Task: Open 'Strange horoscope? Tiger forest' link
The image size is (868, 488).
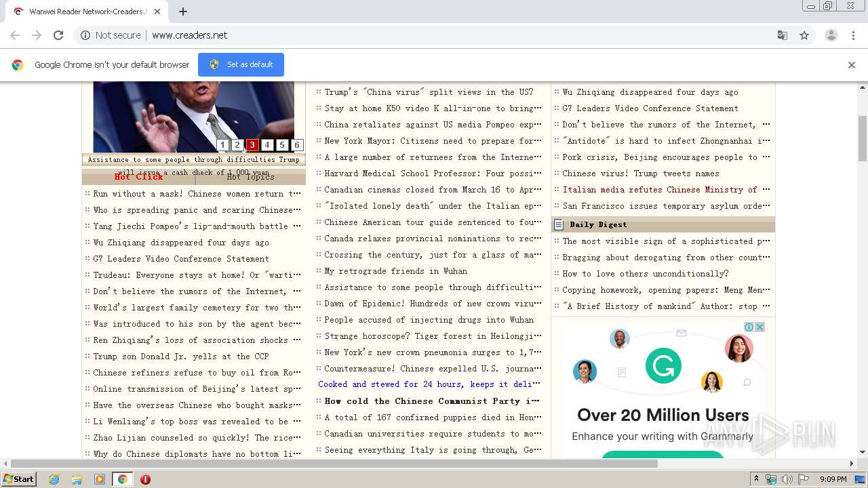Action: 433,336
